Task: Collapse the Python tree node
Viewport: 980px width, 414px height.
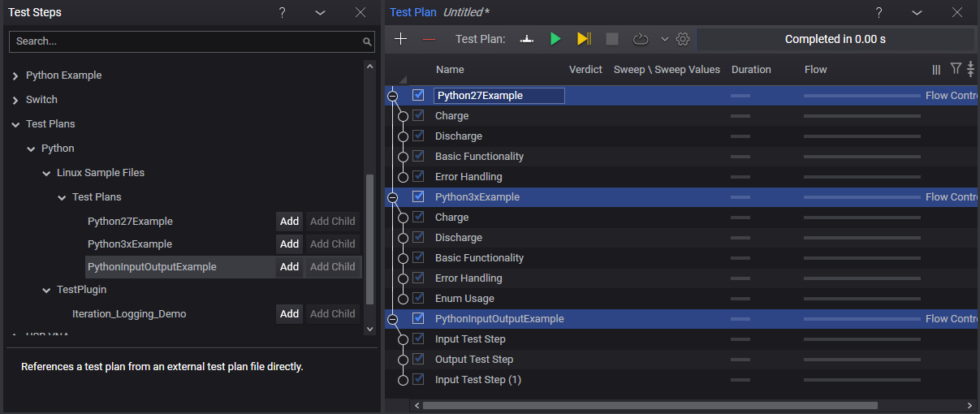Action: click(31, 149)
